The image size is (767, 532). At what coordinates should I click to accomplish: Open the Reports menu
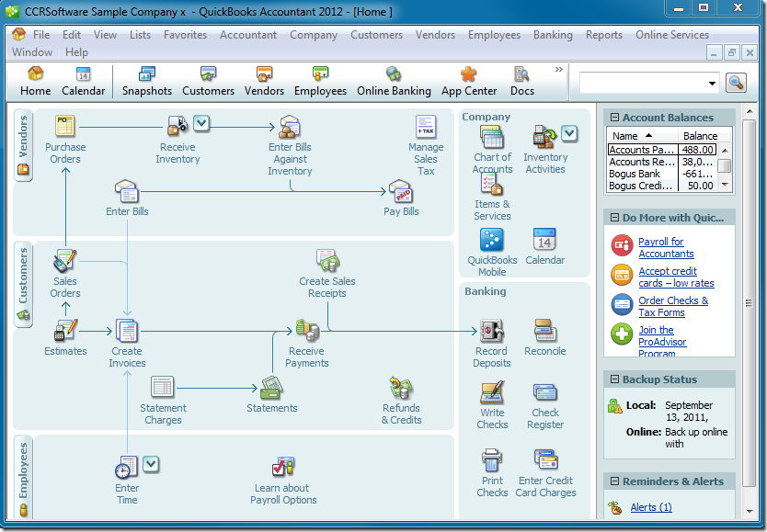click(604, 35)
